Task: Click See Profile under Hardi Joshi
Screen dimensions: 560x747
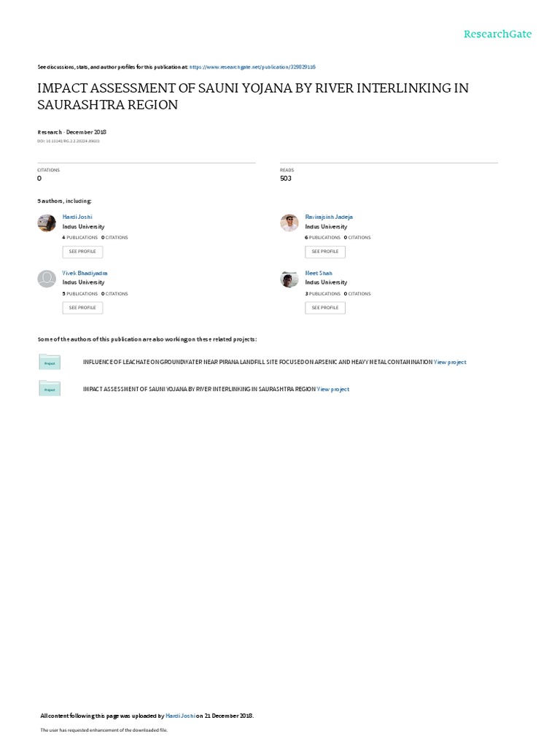Action: point(82,252)
